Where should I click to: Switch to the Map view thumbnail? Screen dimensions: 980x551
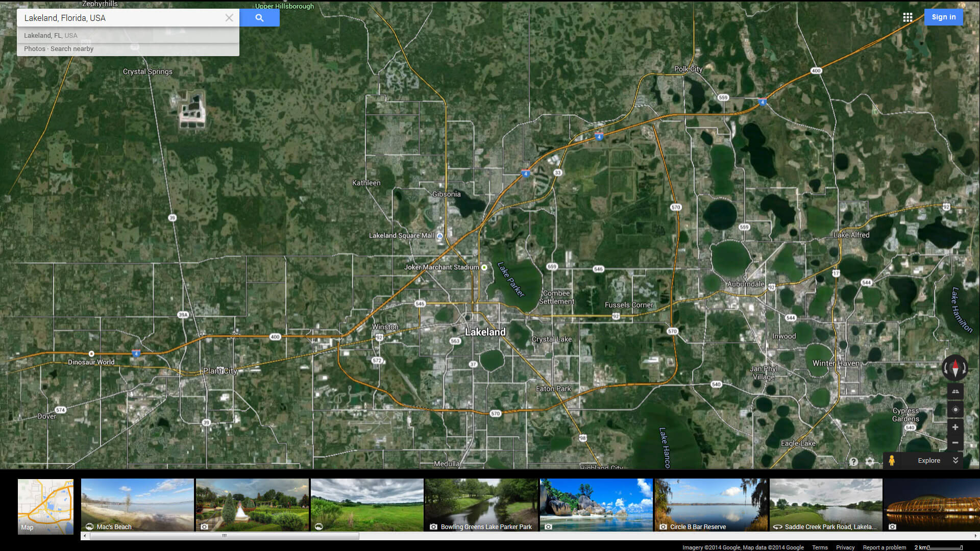coord(45,506)
